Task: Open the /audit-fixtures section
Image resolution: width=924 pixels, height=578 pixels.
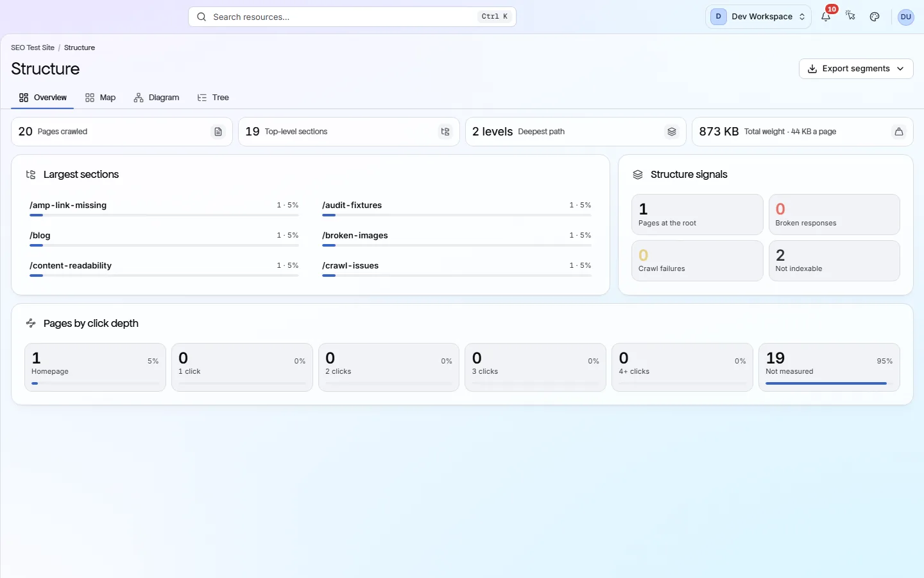Action: pos(457,208)
